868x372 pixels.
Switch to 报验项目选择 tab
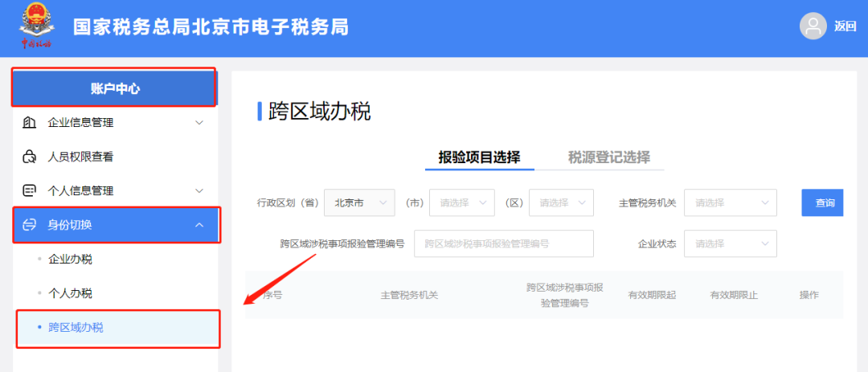click(479, 157)
